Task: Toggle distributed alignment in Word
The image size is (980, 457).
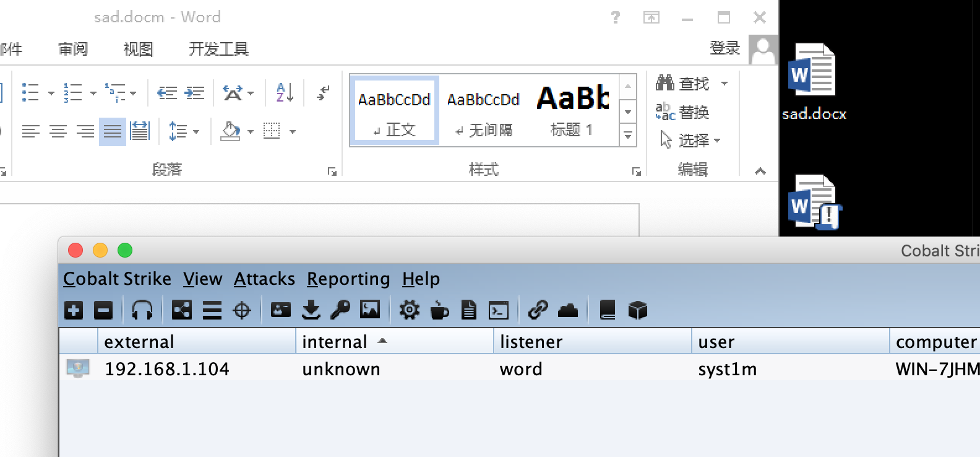Action: click(x=140, y=131)
